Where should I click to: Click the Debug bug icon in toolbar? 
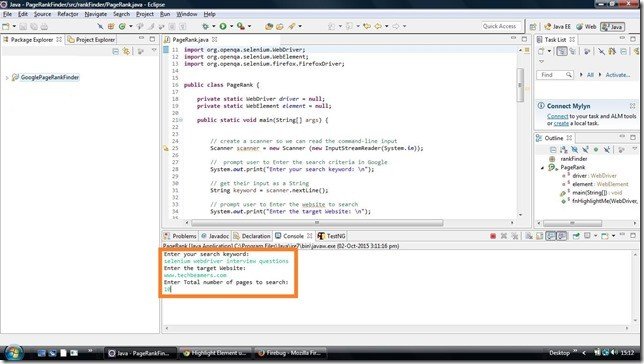[x=205, y=26]
